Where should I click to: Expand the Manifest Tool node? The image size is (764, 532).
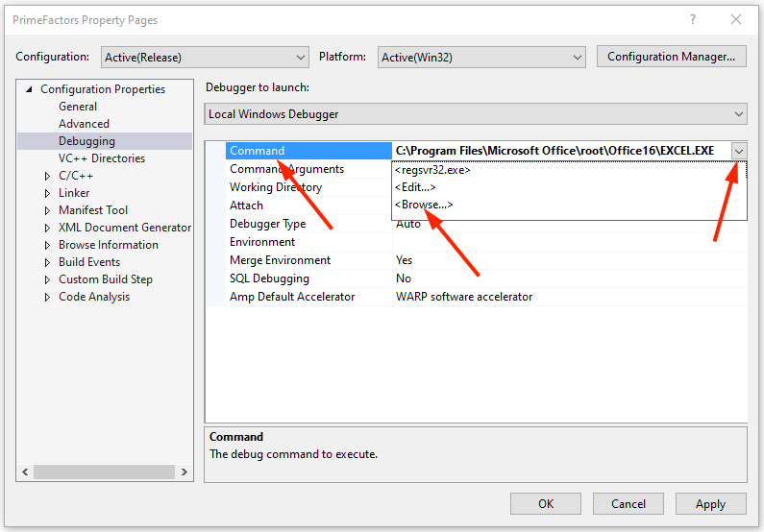[x=47, y=210]
